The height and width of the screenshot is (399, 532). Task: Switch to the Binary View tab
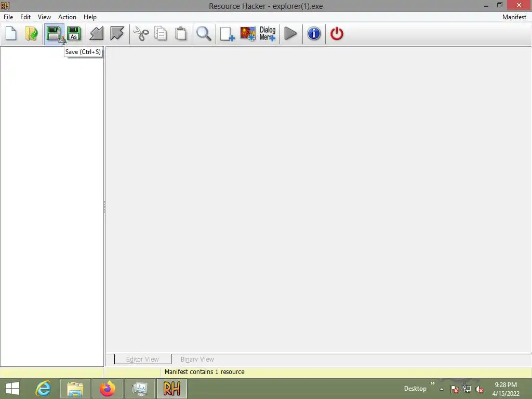point(197,359)
